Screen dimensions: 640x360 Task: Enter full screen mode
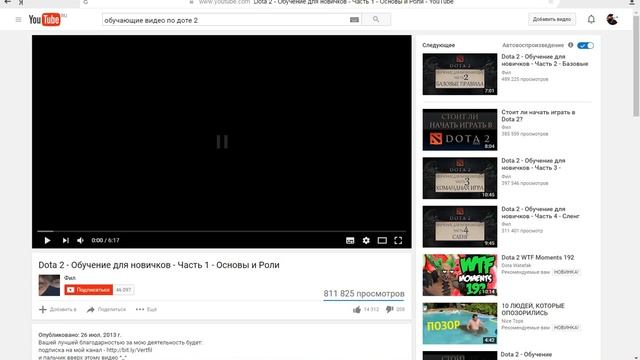click(x=398, y=240)
